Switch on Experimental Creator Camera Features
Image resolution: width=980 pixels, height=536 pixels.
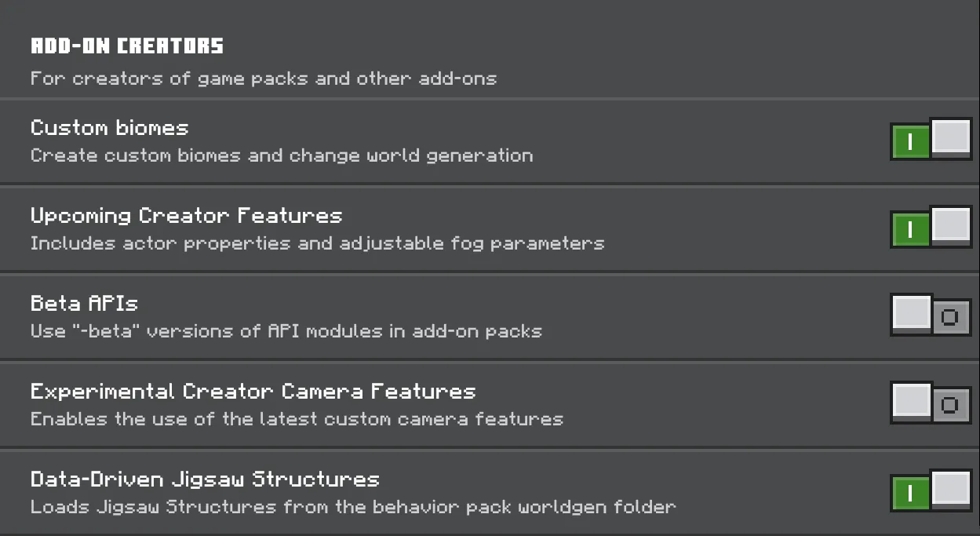coord(931,403)
